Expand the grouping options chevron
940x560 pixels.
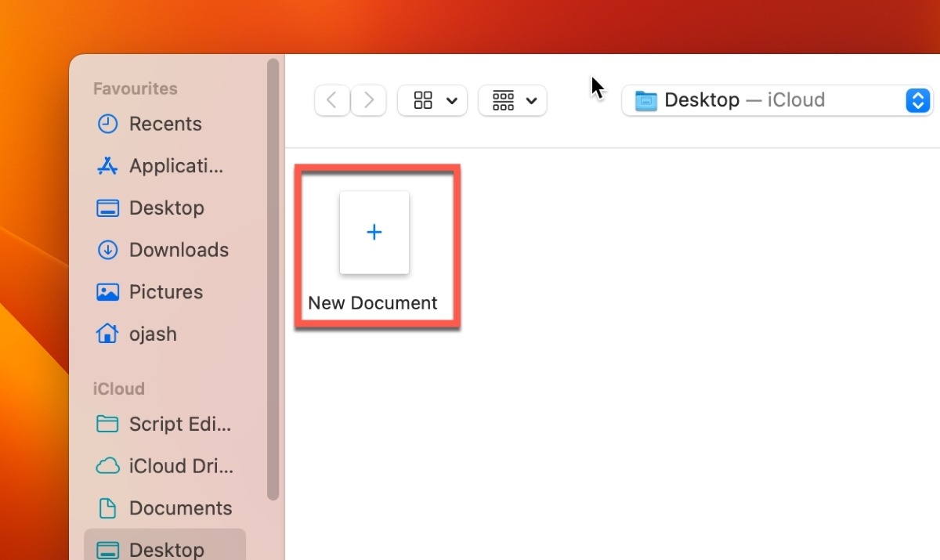pyautogui.click(x=531, y=100)
